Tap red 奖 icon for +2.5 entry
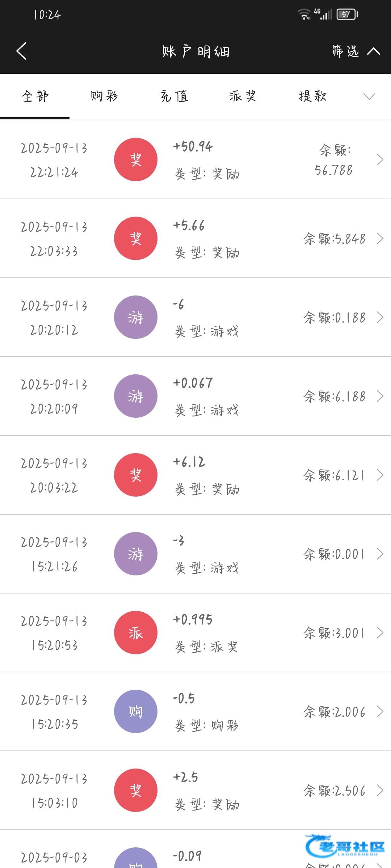 tap(136, 790)
